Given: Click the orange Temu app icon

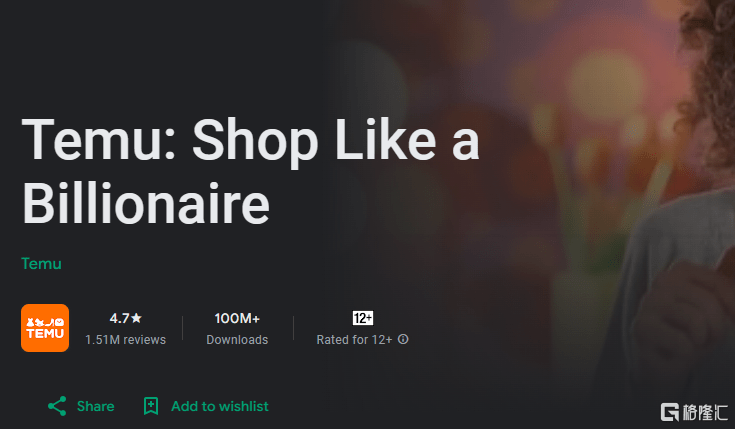Looking at the screenshot, I should click(x=45, y=328).
